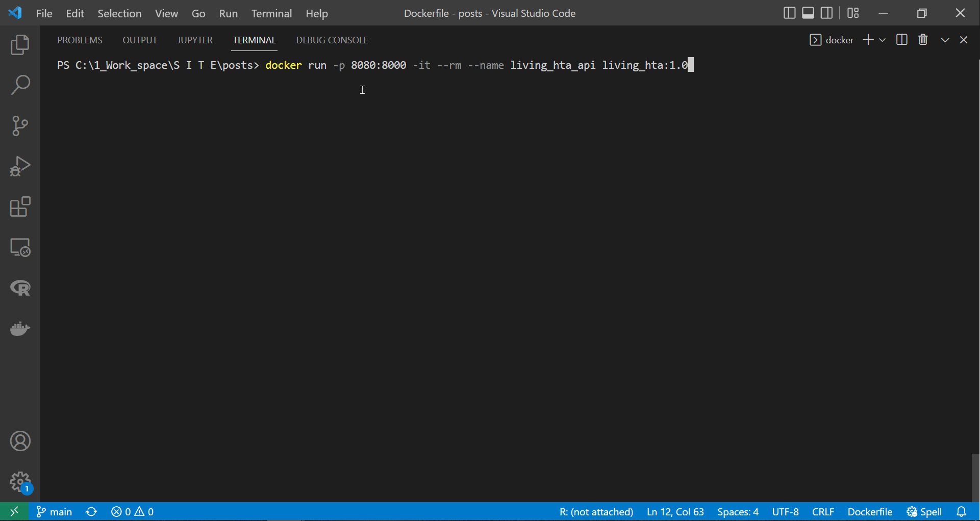This screenshot has width=980, height=521.
Task: Expand the panel maximize chevron
Action: 945,40
